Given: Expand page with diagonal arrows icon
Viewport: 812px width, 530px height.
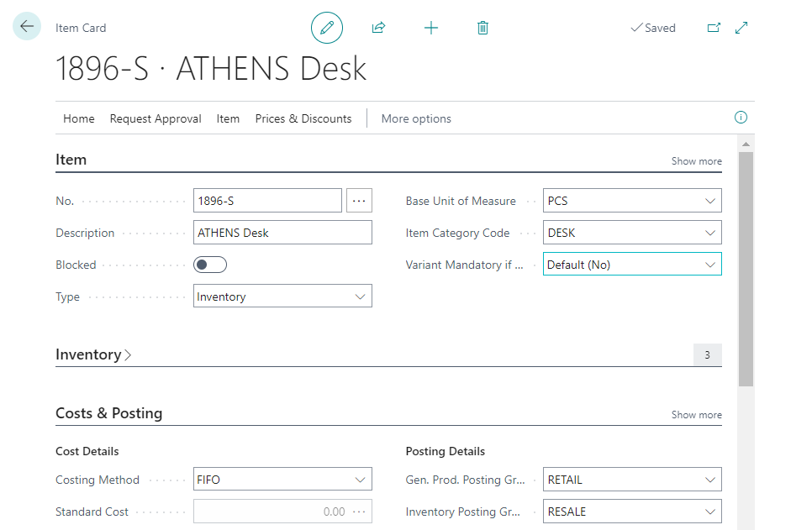Looking at the screenshot, I should point(741,28).
